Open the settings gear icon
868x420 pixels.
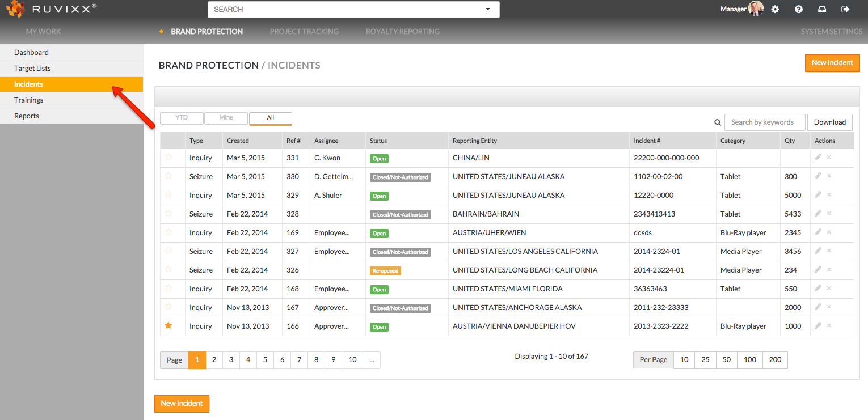pos(775,9)
